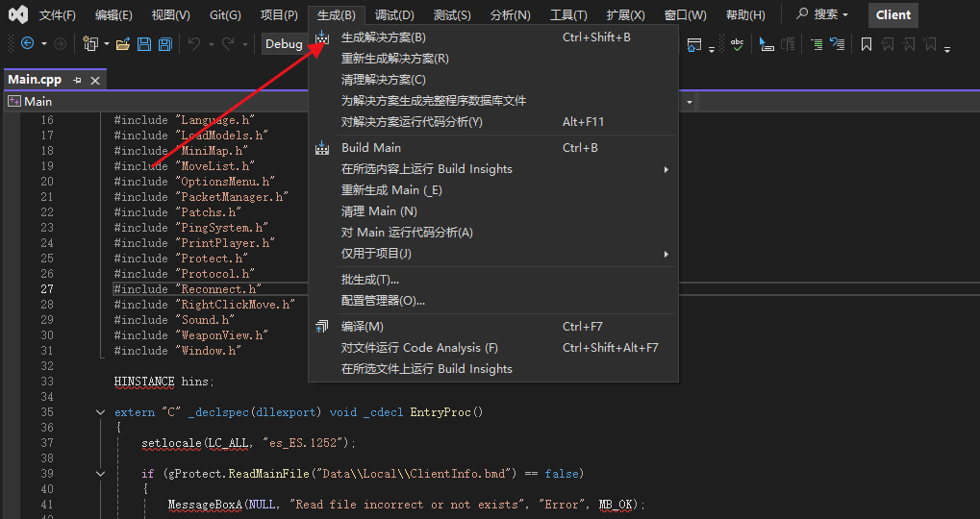
Task: Choose Build Main menu entry
Action: coord(371,148)
